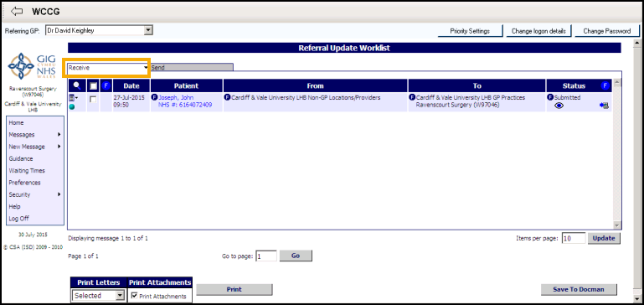Click the teal status dot in first row

(x=72, y=106)
